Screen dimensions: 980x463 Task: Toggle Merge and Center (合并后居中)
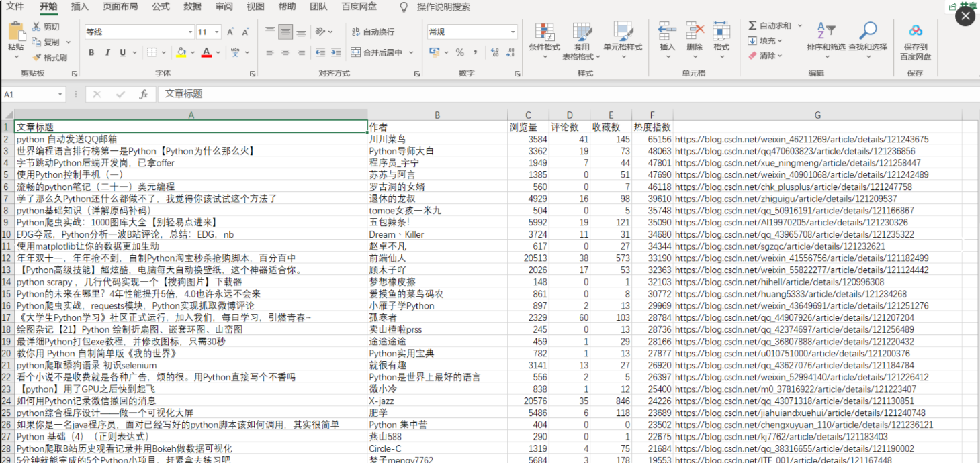pyautogui.click(x=376, y=52)
